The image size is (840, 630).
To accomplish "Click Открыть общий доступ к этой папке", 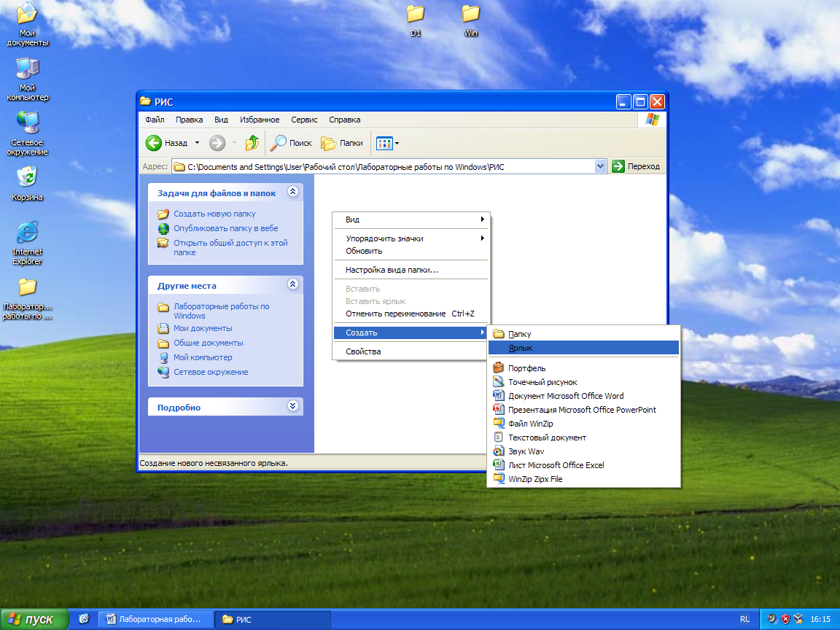I will [x=230, y=247].
